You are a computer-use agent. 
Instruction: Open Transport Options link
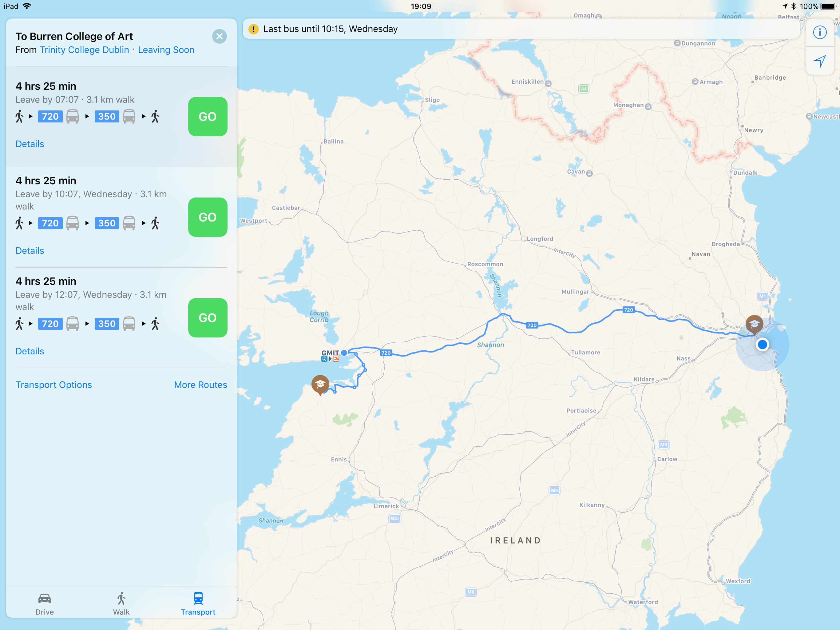tap(53, 385)
